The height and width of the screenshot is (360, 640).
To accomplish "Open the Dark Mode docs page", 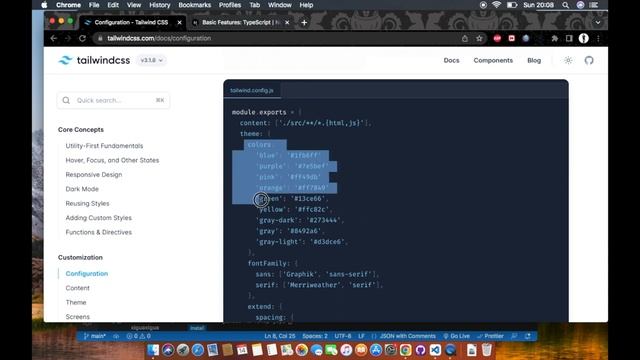I will [x=82, y=189].
